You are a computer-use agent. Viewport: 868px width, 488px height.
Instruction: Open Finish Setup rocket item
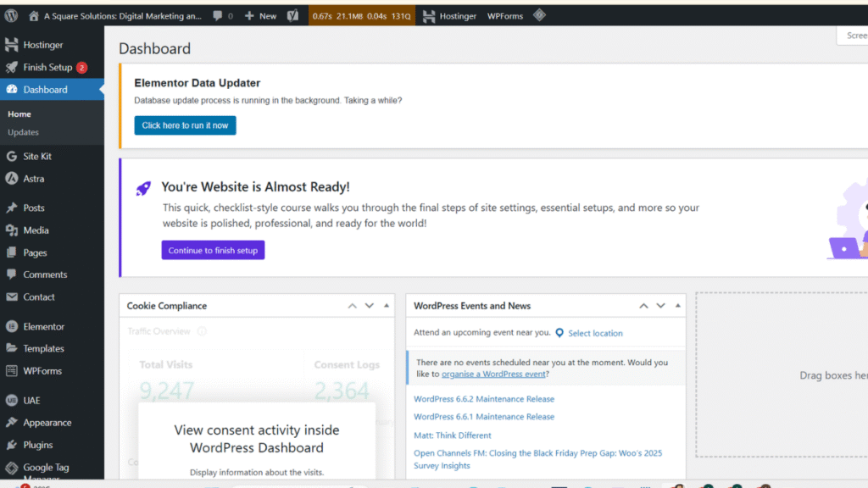pos(52,68)
